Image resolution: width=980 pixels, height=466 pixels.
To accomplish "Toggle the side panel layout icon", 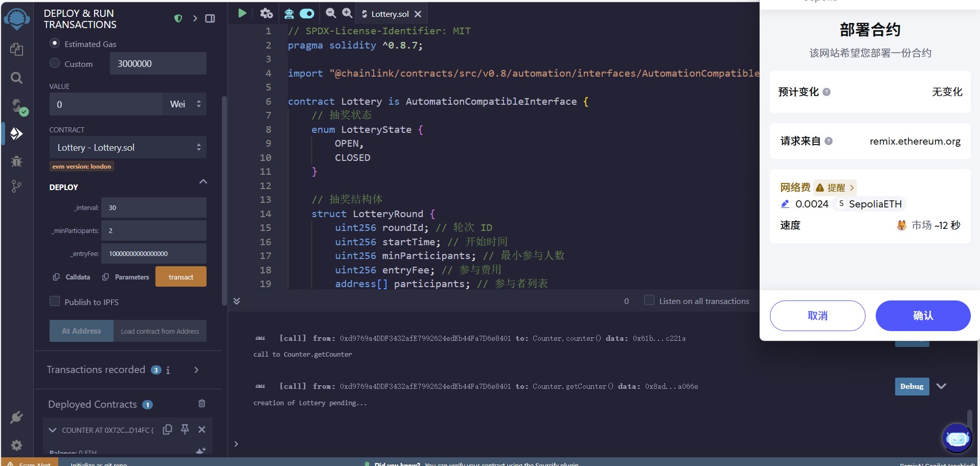I will pyautogui.click(x=210, y=18).
